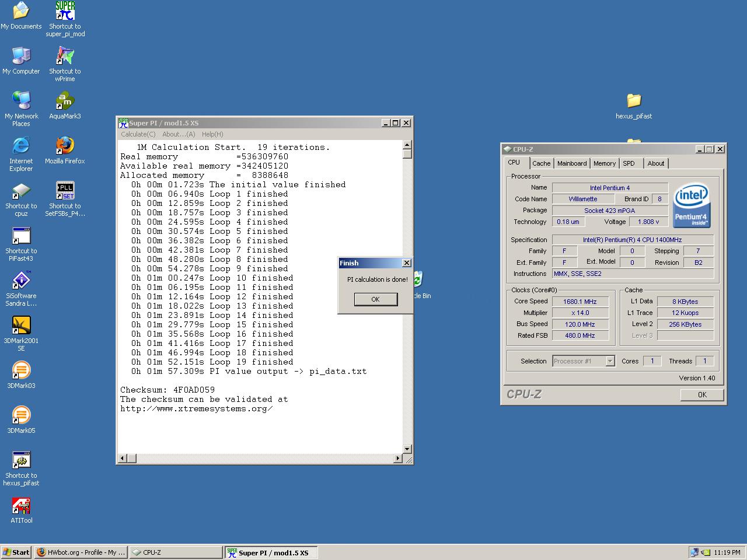Open the Calculate(C) menu

click(x=138, y=134)
